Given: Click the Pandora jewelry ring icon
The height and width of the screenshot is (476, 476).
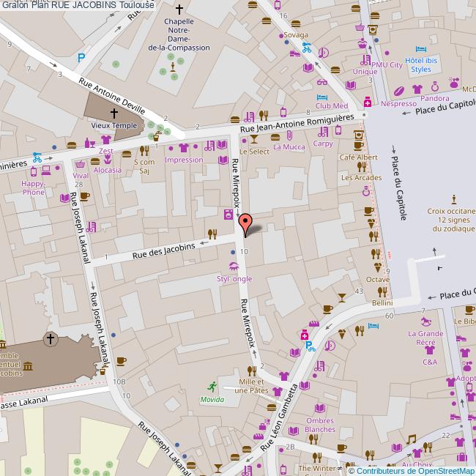Looking at the screenshot, I should pyautogui.click(x=434, y=86).
